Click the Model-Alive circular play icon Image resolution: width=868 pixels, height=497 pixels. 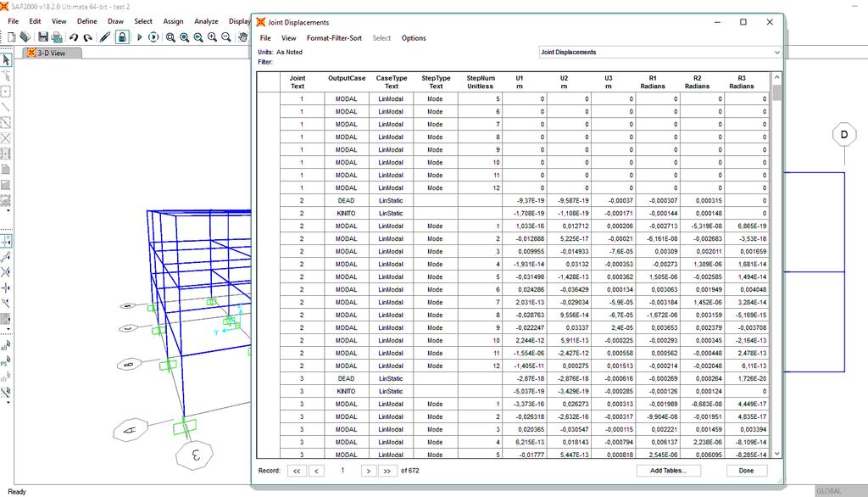coord(153,37)
